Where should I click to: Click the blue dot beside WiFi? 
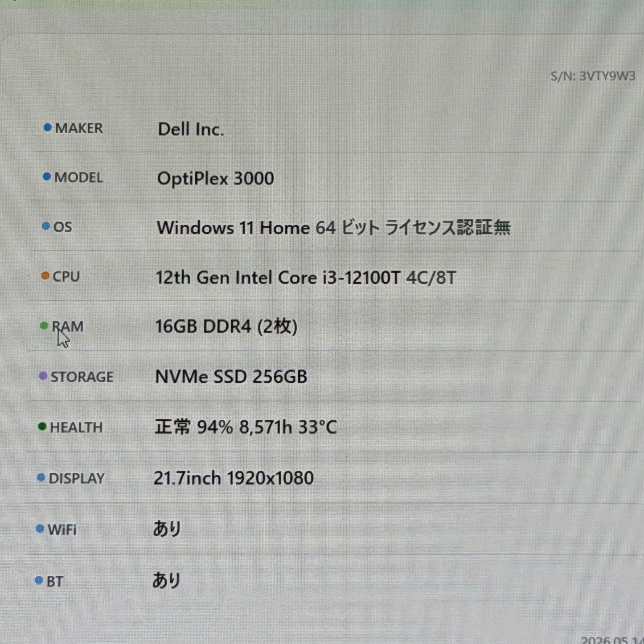tap(40, 529)
